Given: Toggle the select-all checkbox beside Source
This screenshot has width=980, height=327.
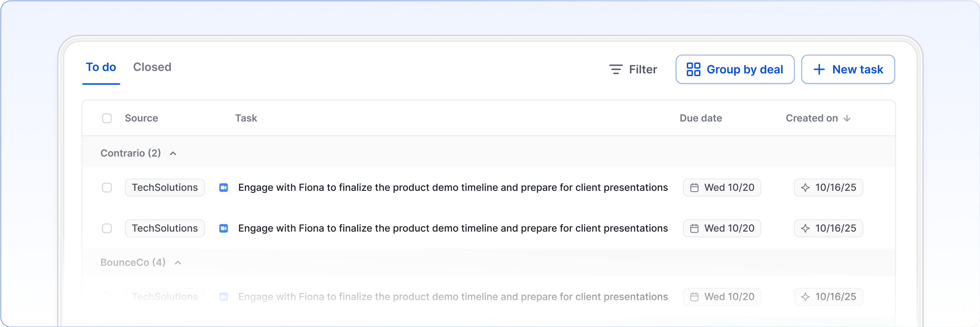Looking at the screenshot, I should [107, 118].
